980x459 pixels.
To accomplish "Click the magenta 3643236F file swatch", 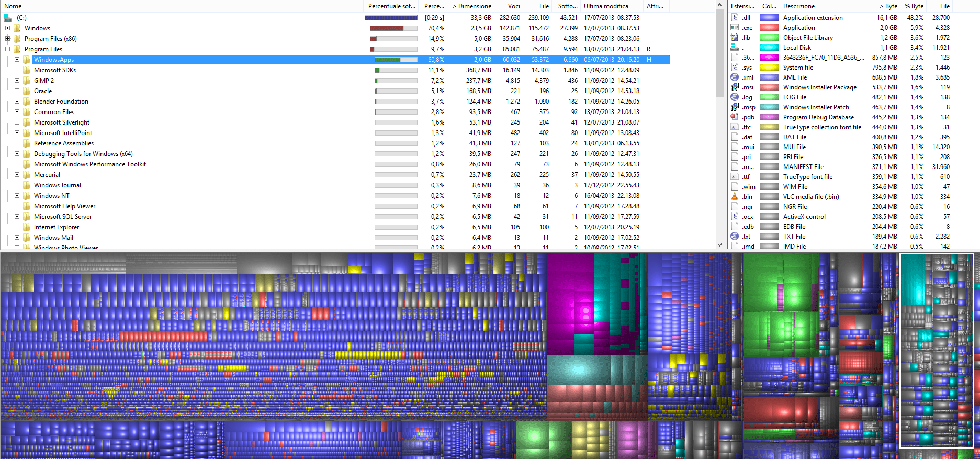I will tap(769, 58).
